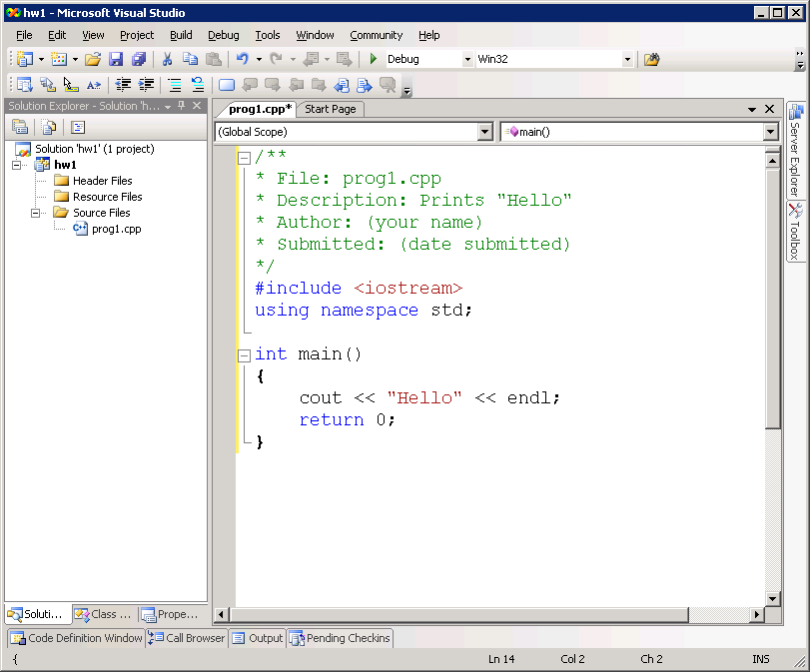The height and width of the screenshot is (672, 810).
Task: Click the Find in Files icon
Action: pos(652,59)
